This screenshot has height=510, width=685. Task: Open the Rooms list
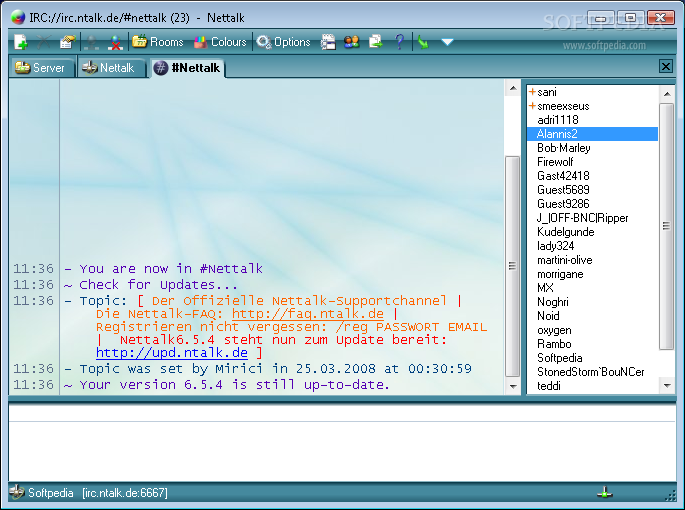click(x=158, y=42)
